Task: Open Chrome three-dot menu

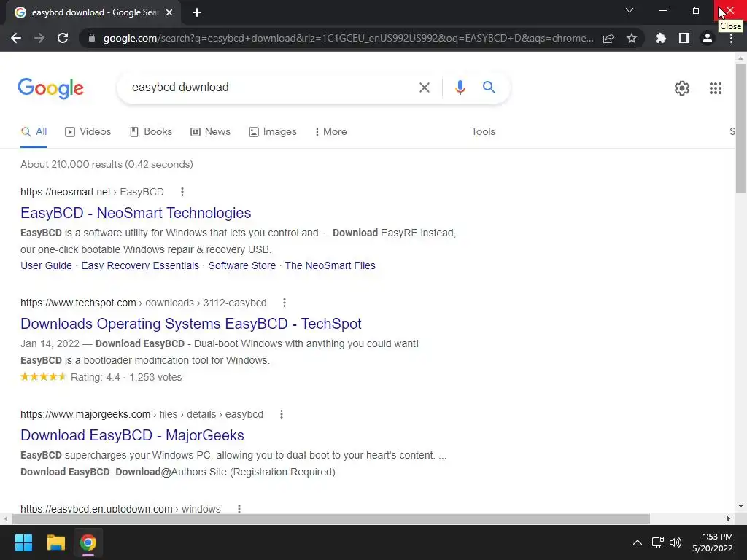Action: click(x=731, y=38)
